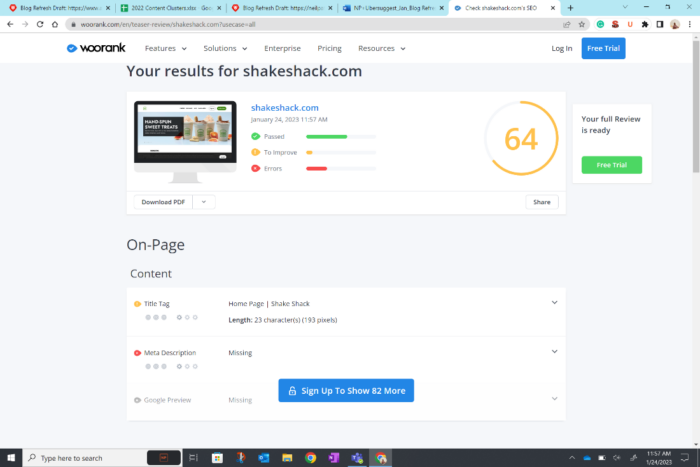Open the Grammarly extension icon
700x467 pixels.
click(x=600, y=25)
